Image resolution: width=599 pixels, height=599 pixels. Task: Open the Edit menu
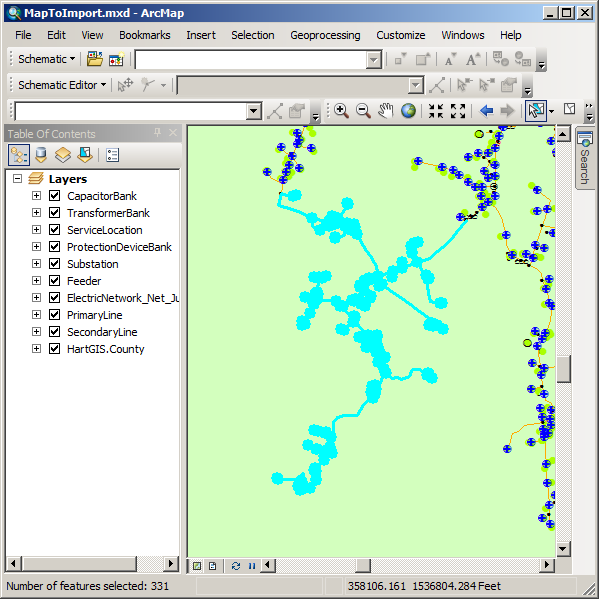[x=56, y=35]
